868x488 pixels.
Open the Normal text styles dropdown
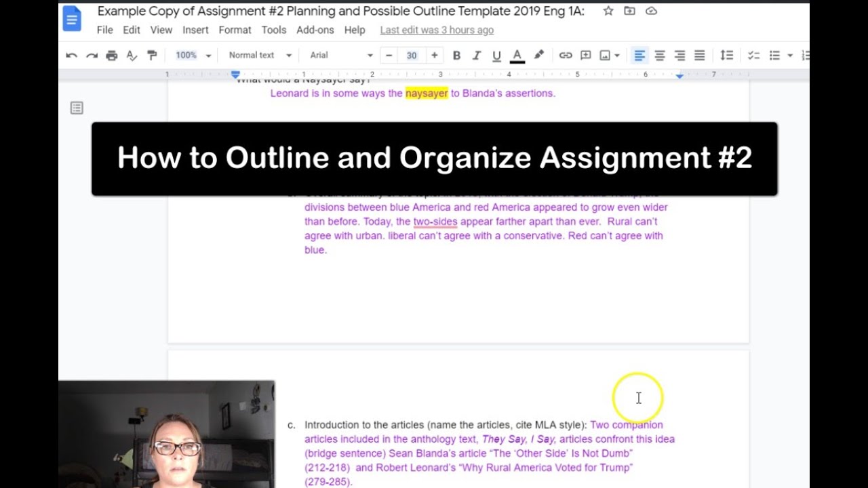coord(260,56)
